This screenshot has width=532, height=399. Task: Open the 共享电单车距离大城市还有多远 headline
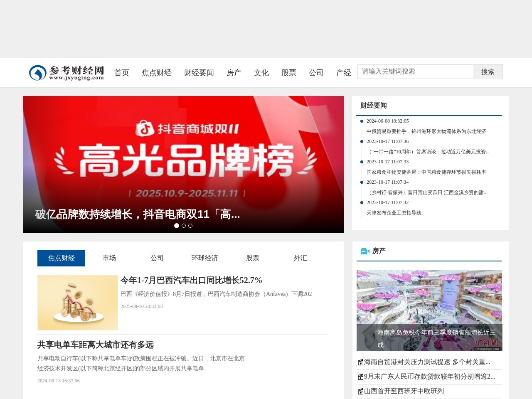click(96, 345)
